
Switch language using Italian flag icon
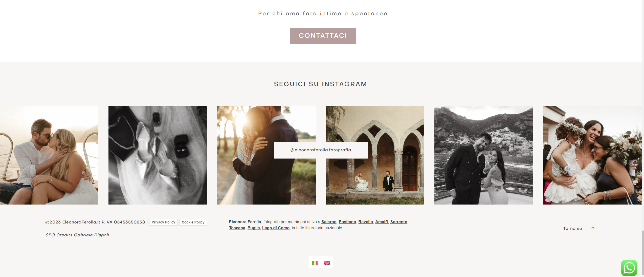(315, 263)
